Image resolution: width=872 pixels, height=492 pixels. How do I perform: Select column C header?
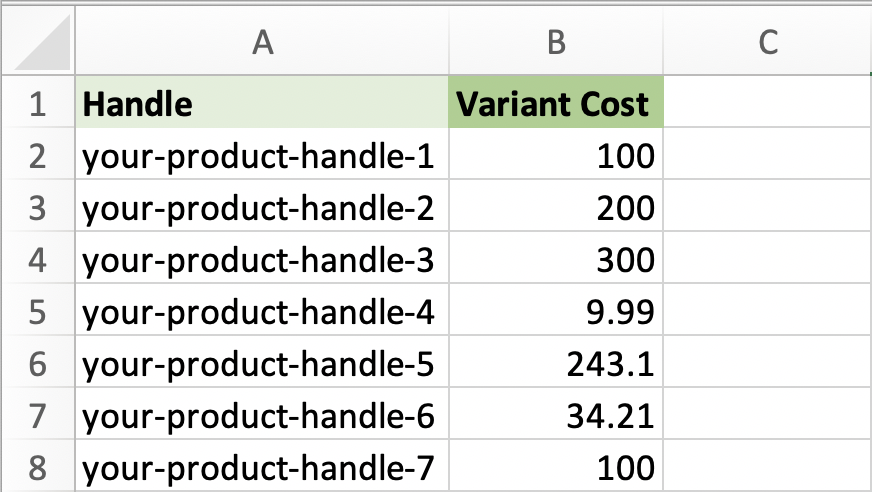tap(768, 41)
